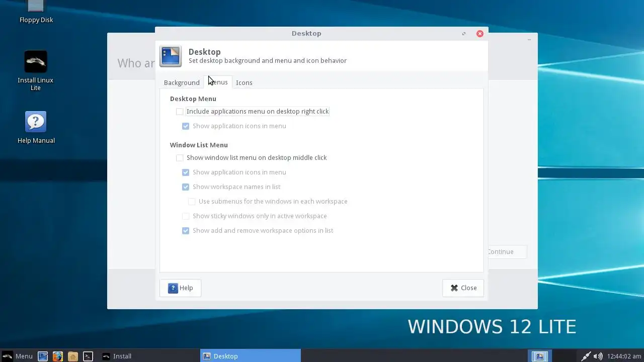This screenshot has width=644, height=362.
Task: Launch the terminal from the taskbar
Action: click(x=88, y=356)
